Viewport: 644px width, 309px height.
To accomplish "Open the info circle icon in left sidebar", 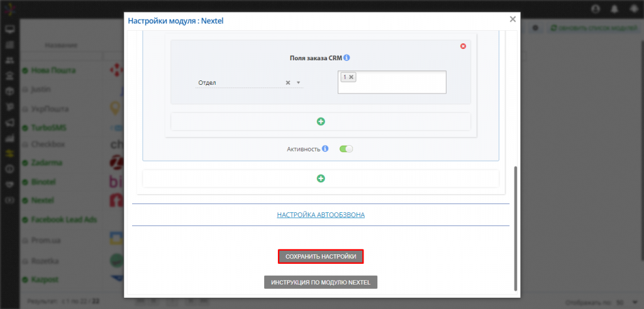I will 9,169.
